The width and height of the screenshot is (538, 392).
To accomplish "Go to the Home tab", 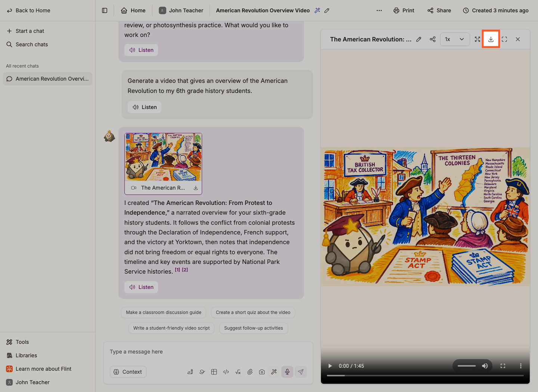I will pos(133,10).
